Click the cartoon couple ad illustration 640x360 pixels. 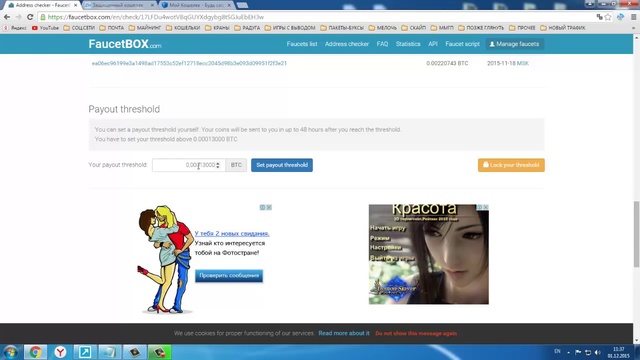click(165, 259)
